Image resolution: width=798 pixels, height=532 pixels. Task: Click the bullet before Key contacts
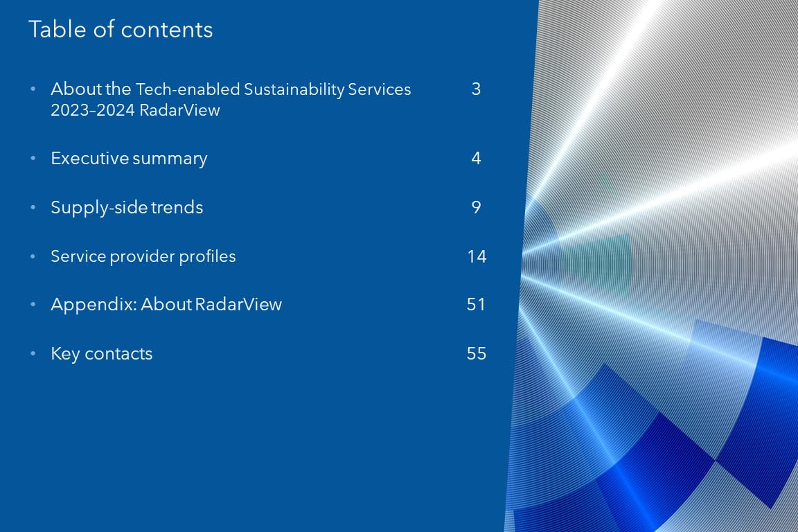33,355
